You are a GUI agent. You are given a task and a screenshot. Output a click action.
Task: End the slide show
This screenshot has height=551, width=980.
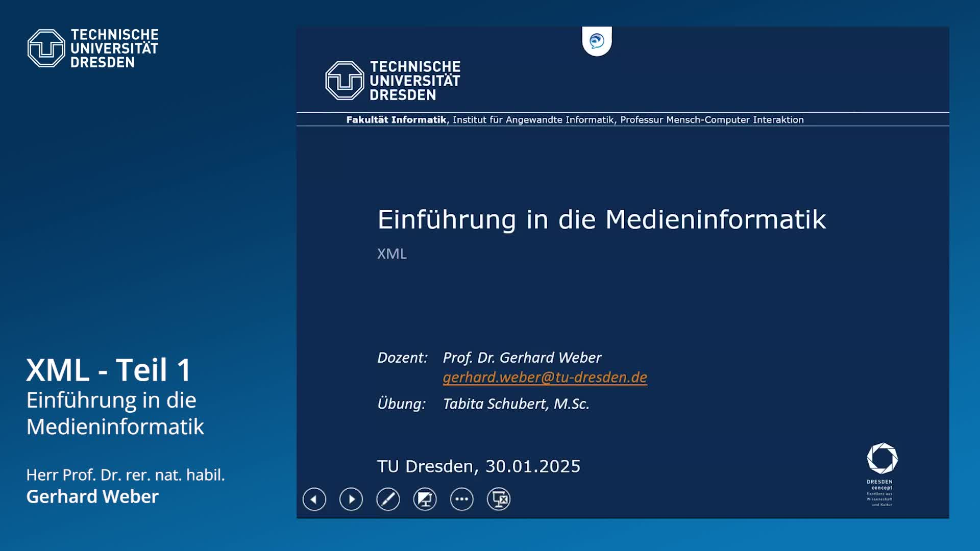click(499, 499)
